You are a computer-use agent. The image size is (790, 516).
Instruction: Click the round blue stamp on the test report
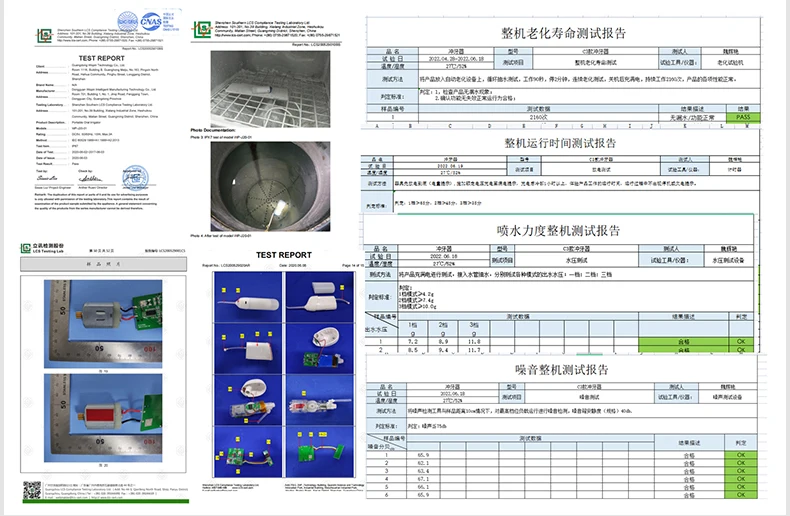[x=135, y=177]
